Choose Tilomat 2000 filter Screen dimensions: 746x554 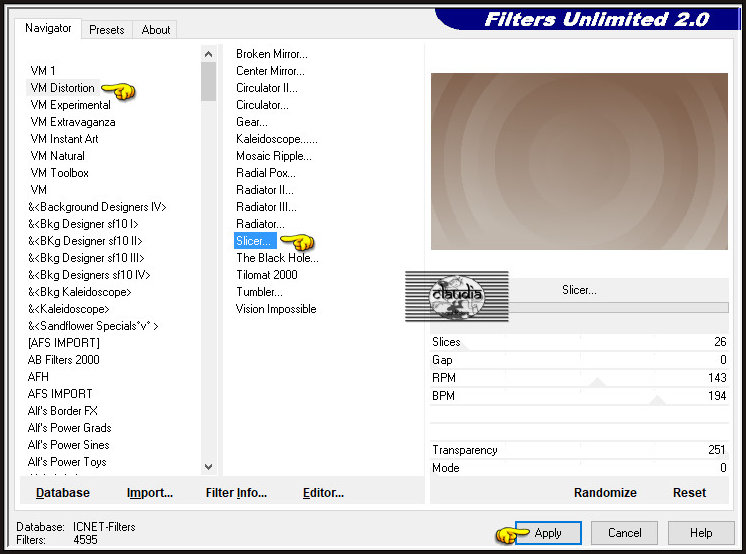[266, 275]
